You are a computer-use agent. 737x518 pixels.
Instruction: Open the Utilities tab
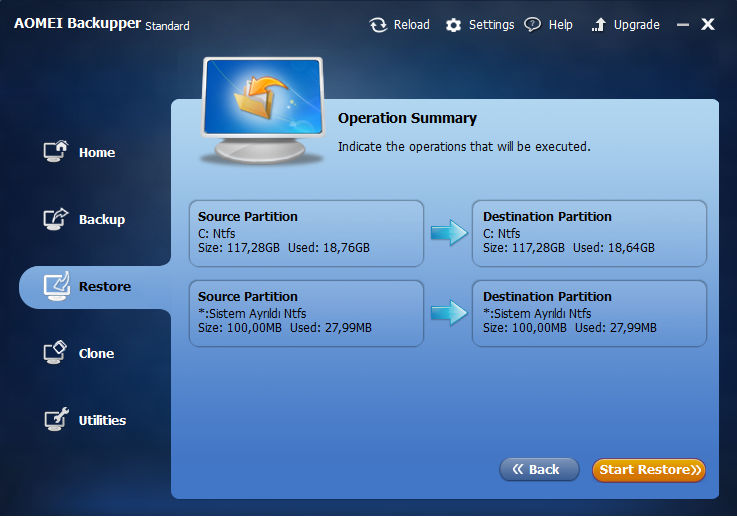click(102, 420)
